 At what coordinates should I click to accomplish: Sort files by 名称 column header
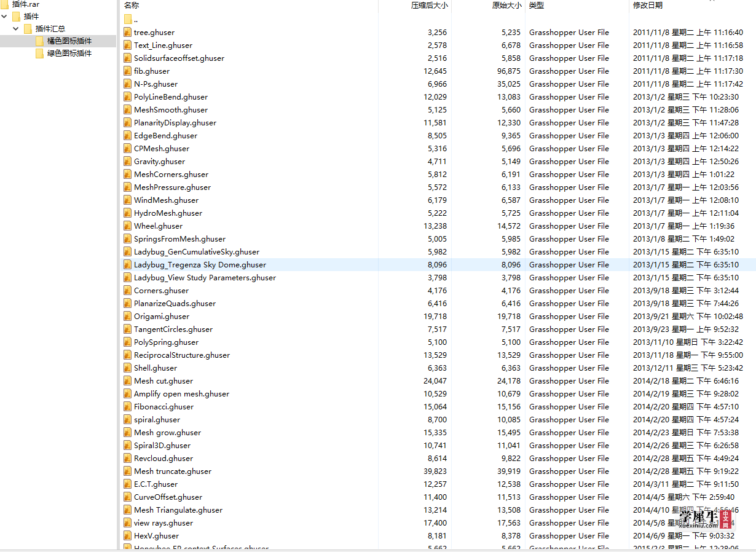tap(132, 6)
